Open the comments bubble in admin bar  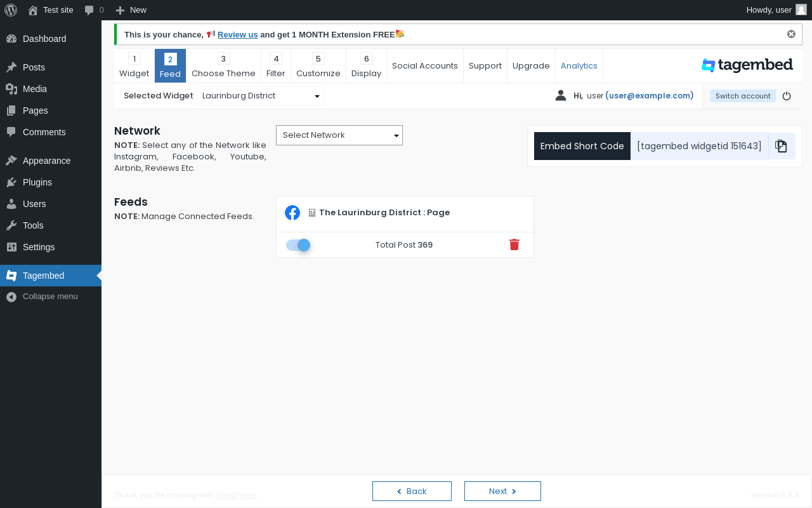pos(89,10)
